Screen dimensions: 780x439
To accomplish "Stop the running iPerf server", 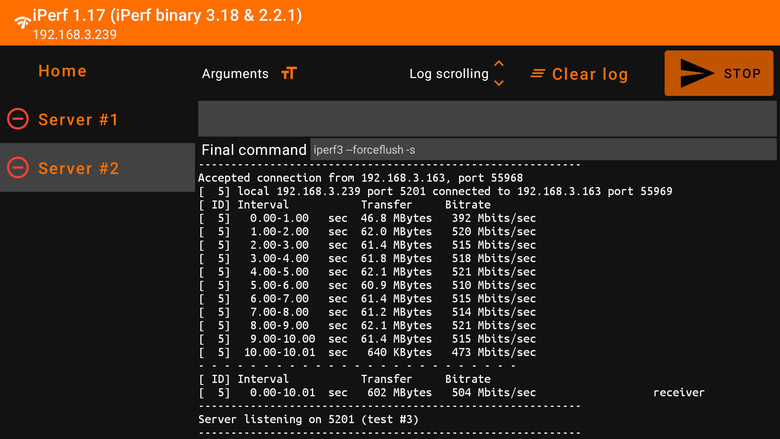I will [719, 73].
